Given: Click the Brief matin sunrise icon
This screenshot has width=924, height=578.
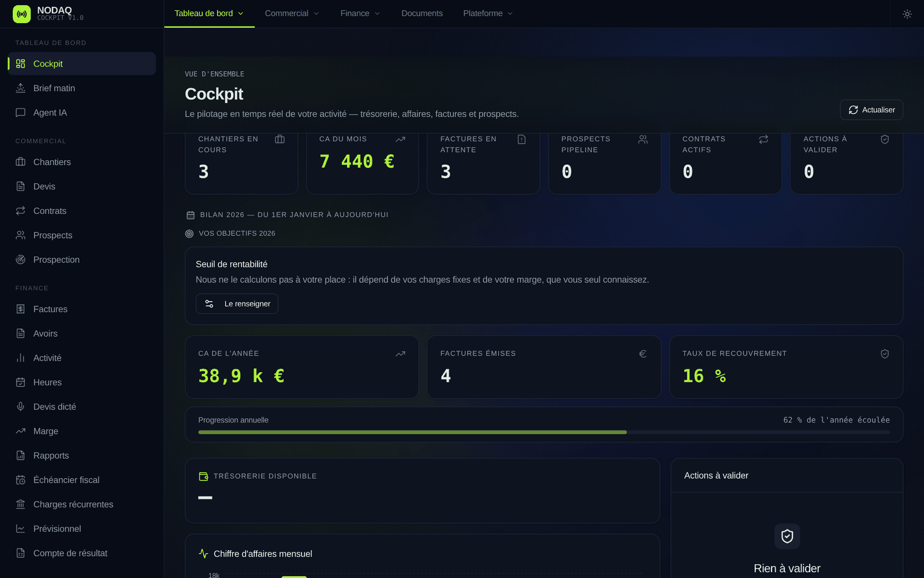Looking at the screenshot, I should [x=21, y=88].
